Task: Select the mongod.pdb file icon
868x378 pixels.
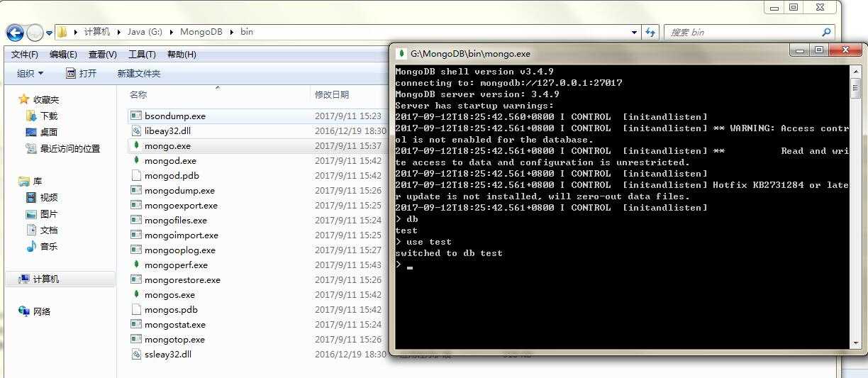Action: click(x=137, y=175)
